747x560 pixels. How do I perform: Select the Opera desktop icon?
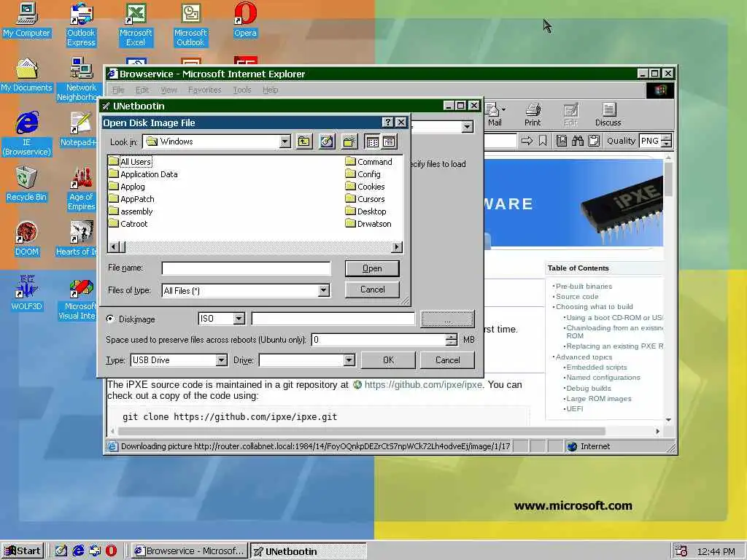coord(245,20)
